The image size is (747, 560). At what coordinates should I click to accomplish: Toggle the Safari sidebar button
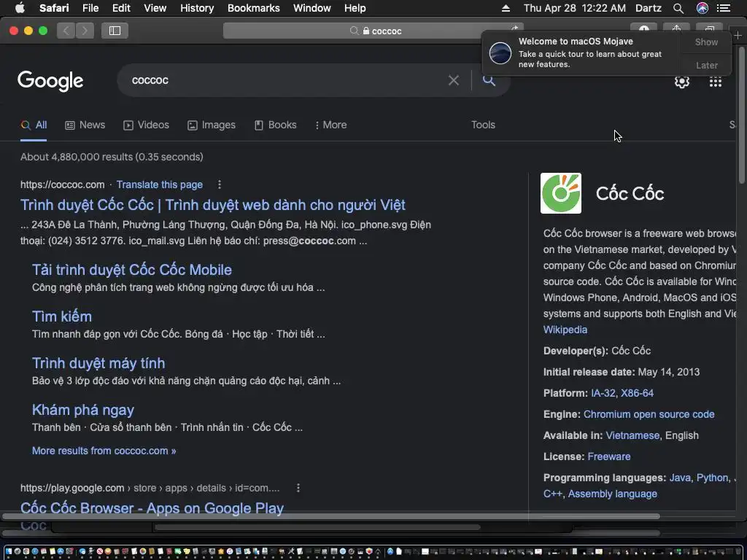[115, 31]
